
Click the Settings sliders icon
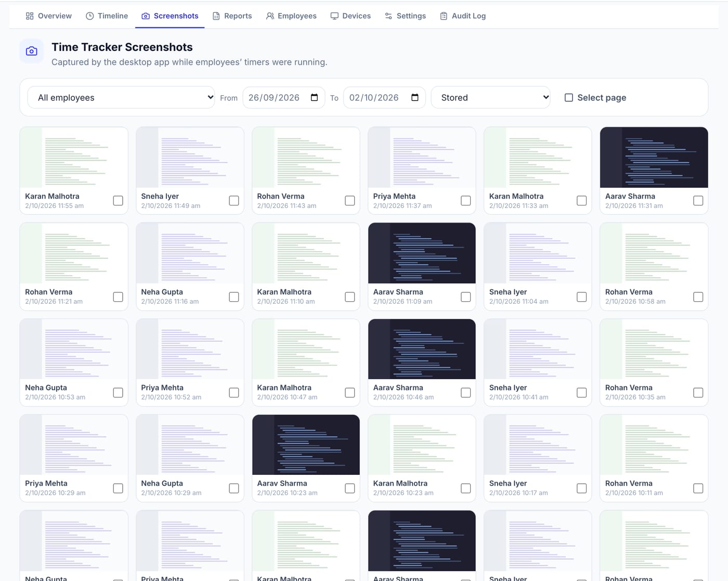[388, 16]
